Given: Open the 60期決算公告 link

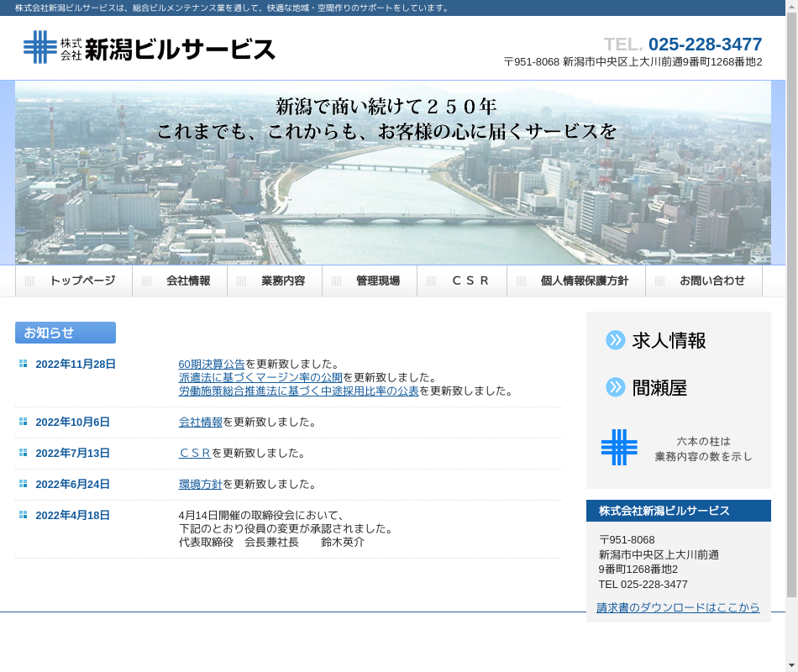Looking at the screenshot, I should (212, 364).
